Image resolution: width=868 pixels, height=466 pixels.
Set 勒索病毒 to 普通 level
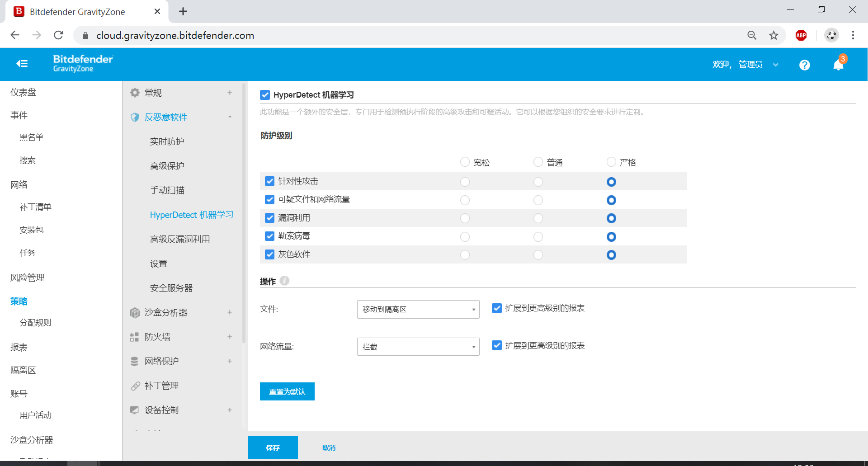[x=538, y=237]
